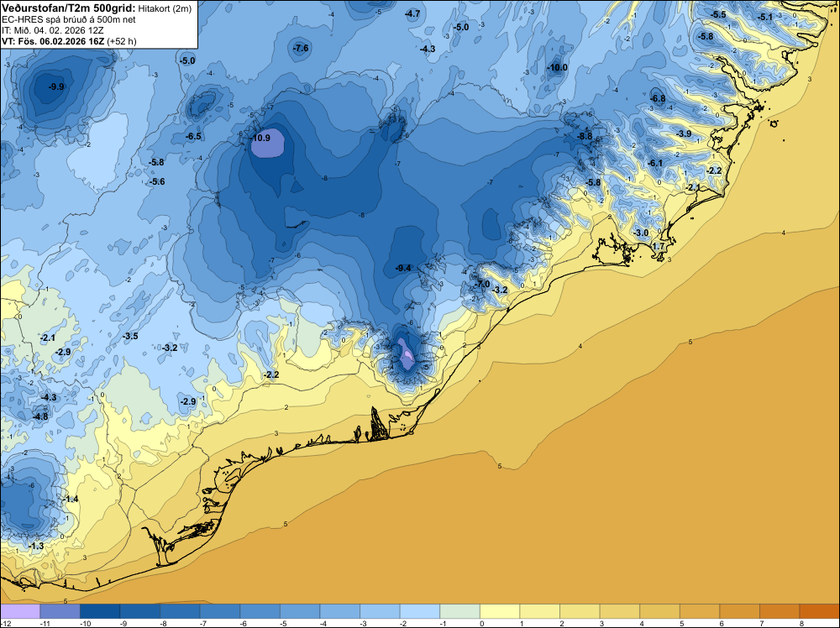Screen dimensions: 840x628
Task: Click the -1.4 temperature label
Action: click(x=71, y=499)
